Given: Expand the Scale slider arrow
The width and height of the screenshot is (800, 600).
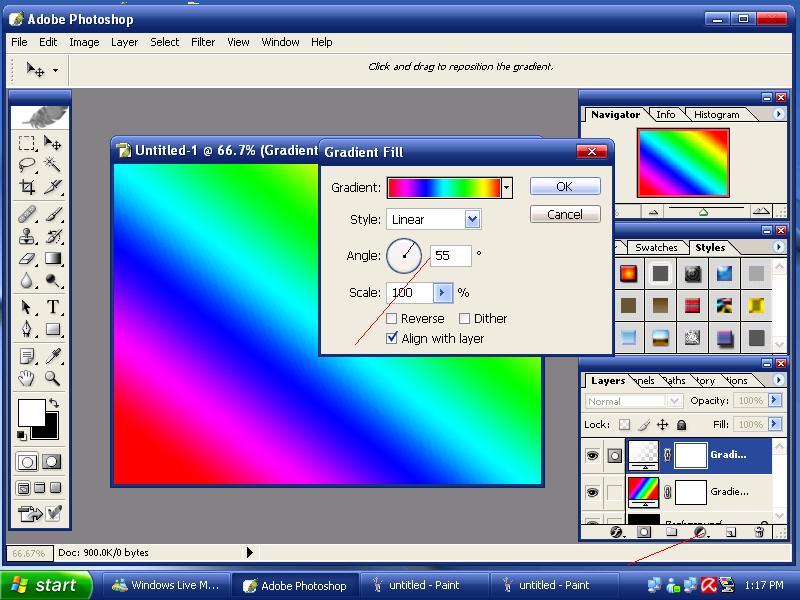Looking at the screenshot, I should pos(443,293).
